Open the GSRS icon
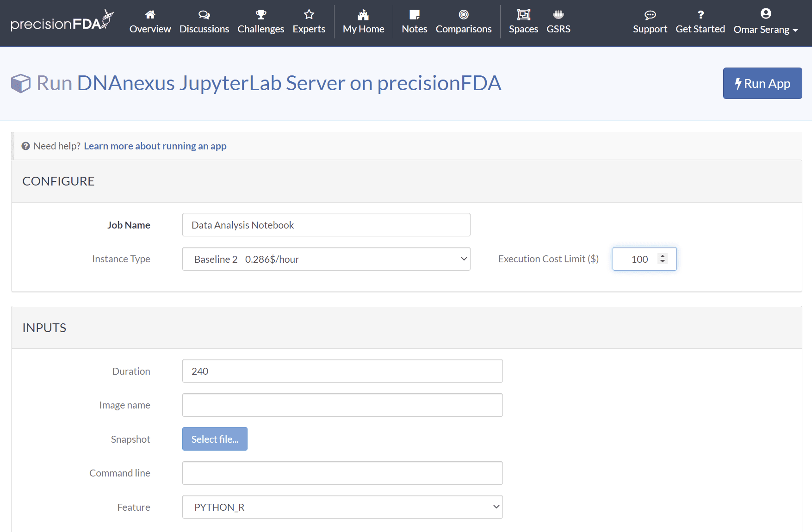This screenshot has width=812, height=532. point(558,15)
